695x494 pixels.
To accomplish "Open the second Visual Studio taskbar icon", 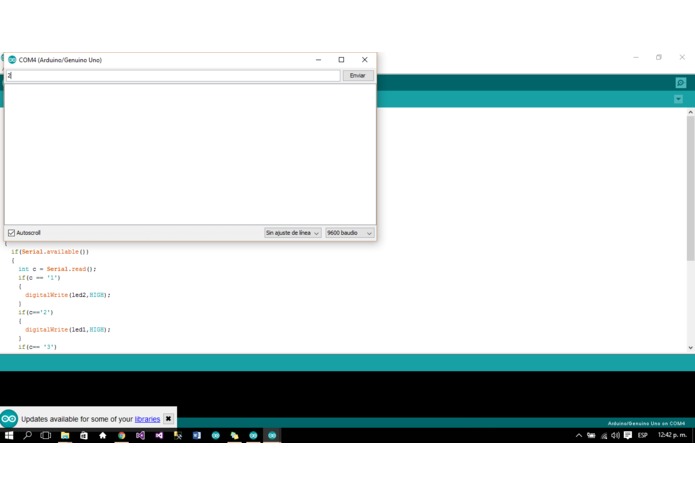I will point(159,436).
